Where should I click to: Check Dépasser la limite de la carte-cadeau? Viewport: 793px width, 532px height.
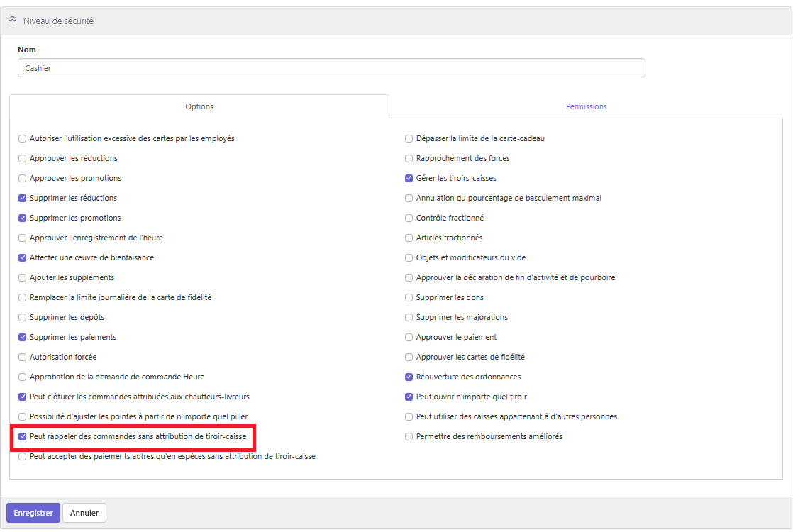(409, 138)
